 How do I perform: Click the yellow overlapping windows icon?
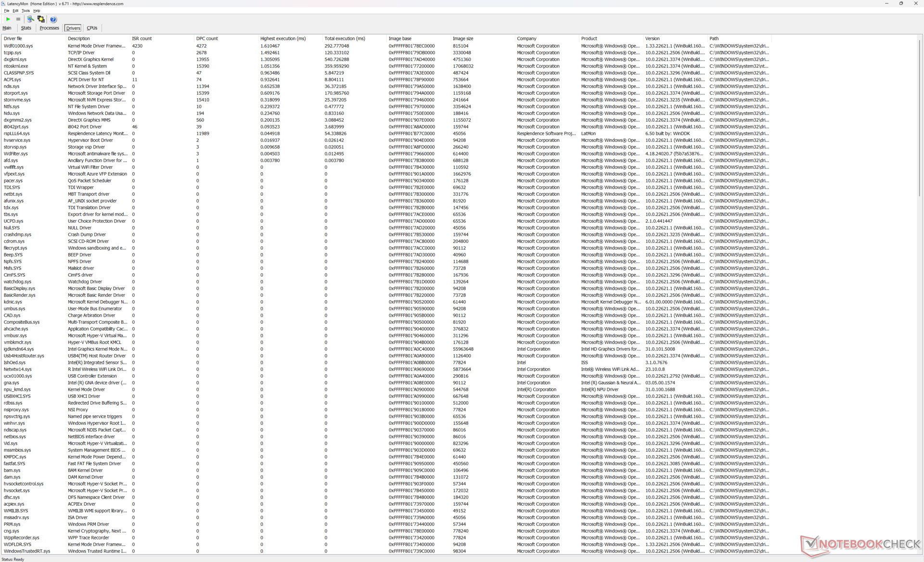tap(41, 19)
